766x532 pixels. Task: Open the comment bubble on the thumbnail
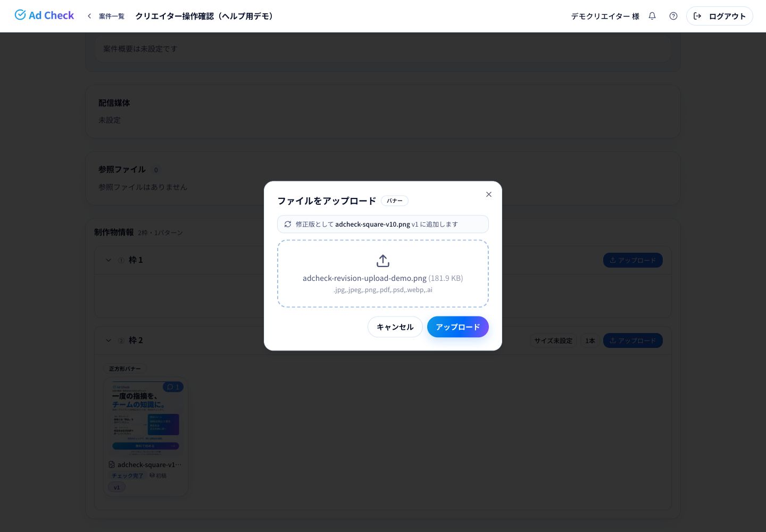pyautogui.click(x=173, y=387)
